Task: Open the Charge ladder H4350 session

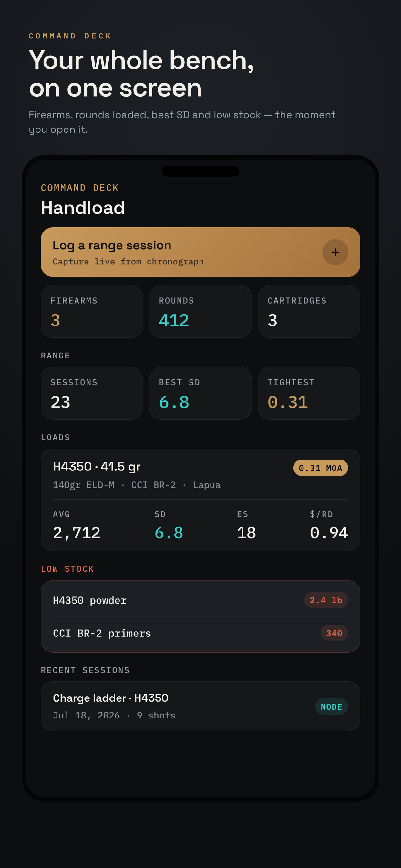Action: click(x=200, y=706)
